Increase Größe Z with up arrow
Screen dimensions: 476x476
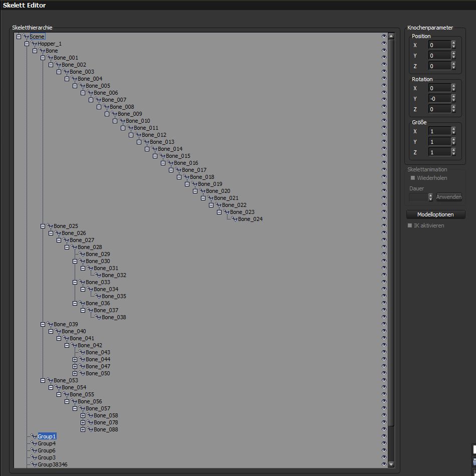click(453, 150)
